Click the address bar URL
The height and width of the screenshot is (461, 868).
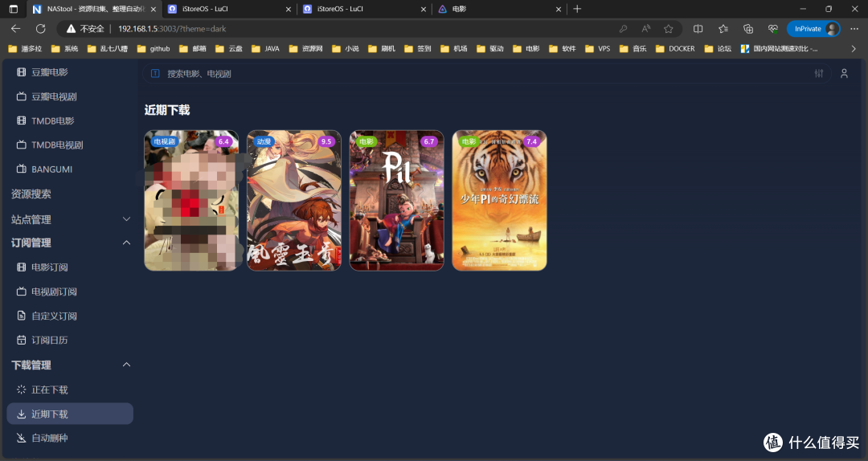pyautogui.click(x=172, y=29)
